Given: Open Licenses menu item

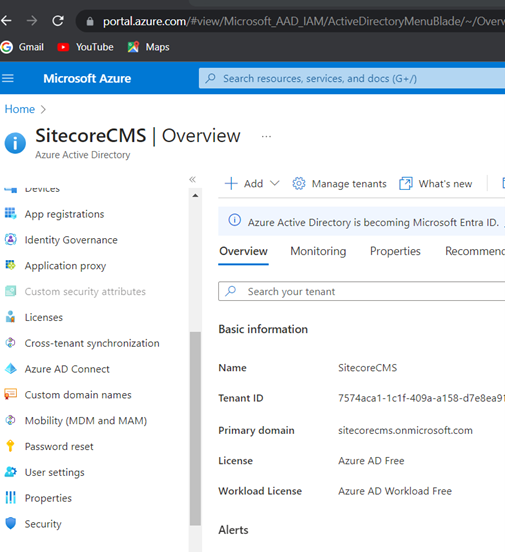Looking at the screenshot, I should click(x=44, y=317).
